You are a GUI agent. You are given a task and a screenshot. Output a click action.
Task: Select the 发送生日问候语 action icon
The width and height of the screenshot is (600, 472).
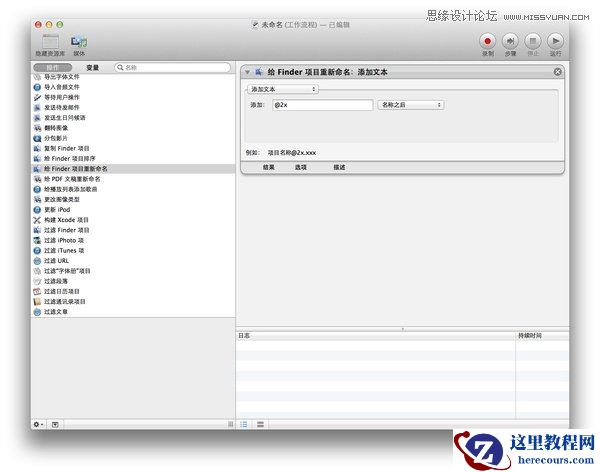37,118
